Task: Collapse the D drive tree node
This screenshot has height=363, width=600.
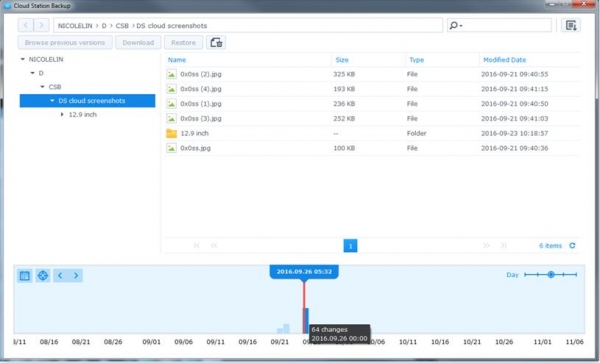Action: (x=33, y=73)
